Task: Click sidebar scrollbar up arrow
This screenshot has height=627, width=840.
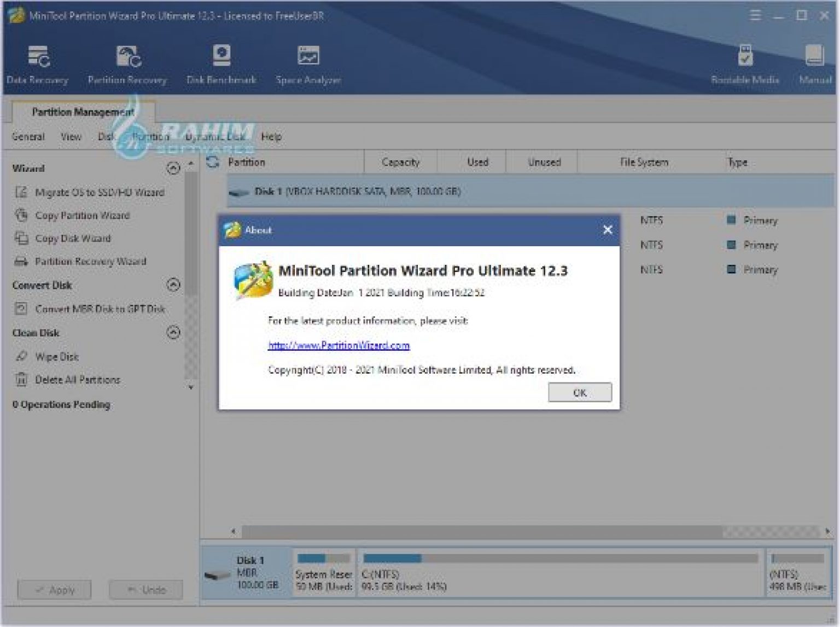Action: pyautogui.click(x=191, y=164)
